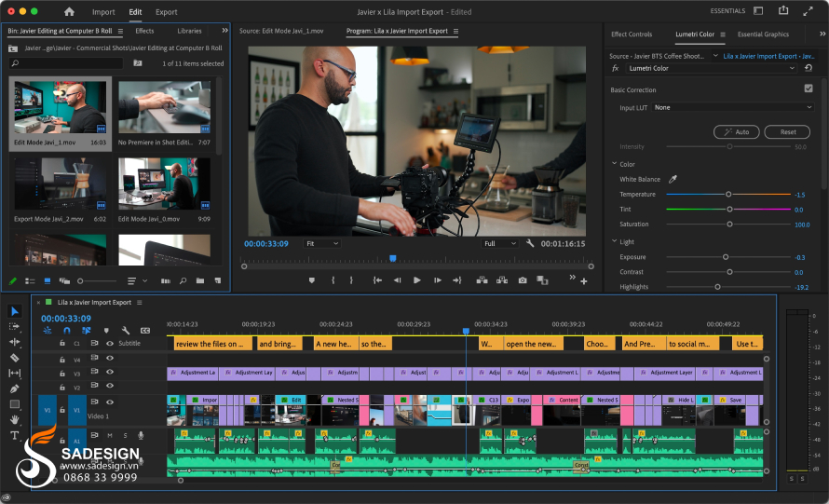Open the Libraries panel tab
The image size is (829, 504).
coord(189,31)
